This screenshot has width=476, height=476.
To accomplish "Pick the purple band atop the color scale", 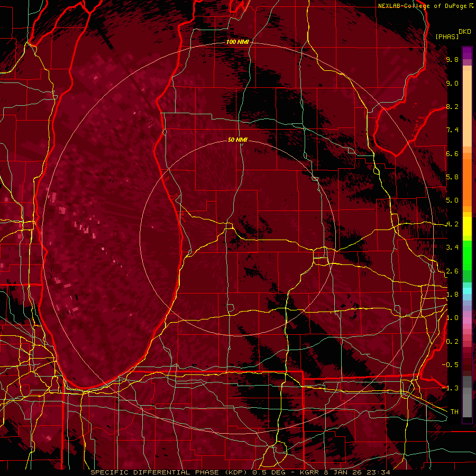I will tap(467, 53).
